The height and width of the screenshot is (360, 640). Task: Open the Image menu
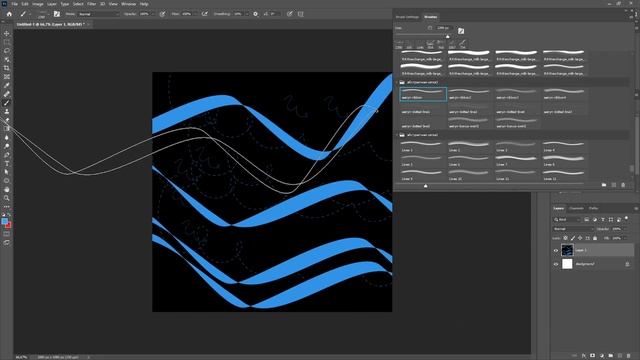pyautogui.click(x=38, y=4)
